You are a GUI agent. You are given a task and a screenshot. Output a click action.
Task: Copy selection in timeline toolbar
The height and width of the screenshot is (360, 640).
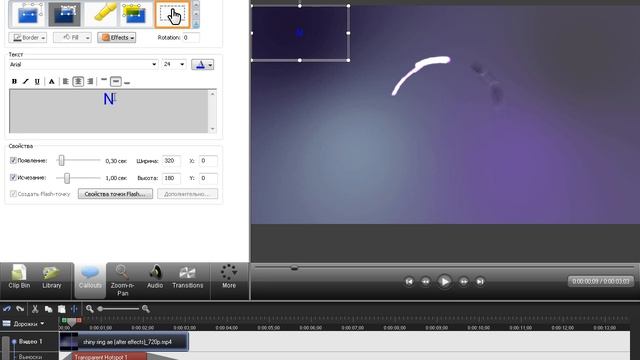click(48, 309)
